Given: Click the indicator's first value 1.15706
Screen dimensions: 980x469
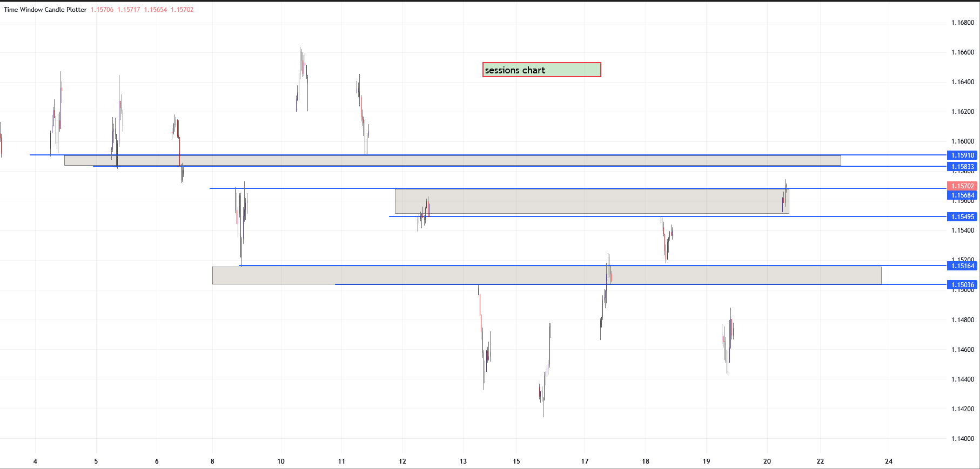Looking at the screenshot, I should pos(102,10).
